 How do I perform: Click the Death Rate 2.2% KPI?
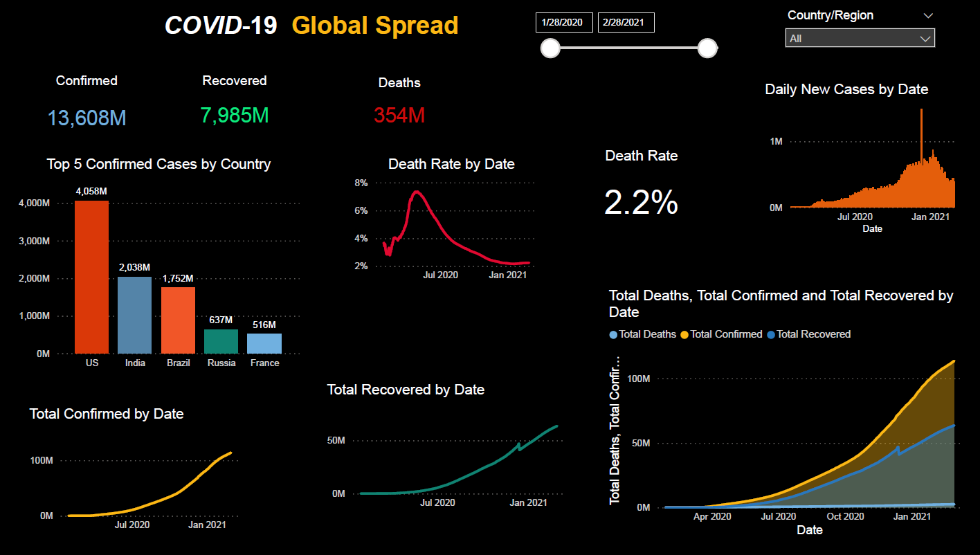click(x=641, y=203)
